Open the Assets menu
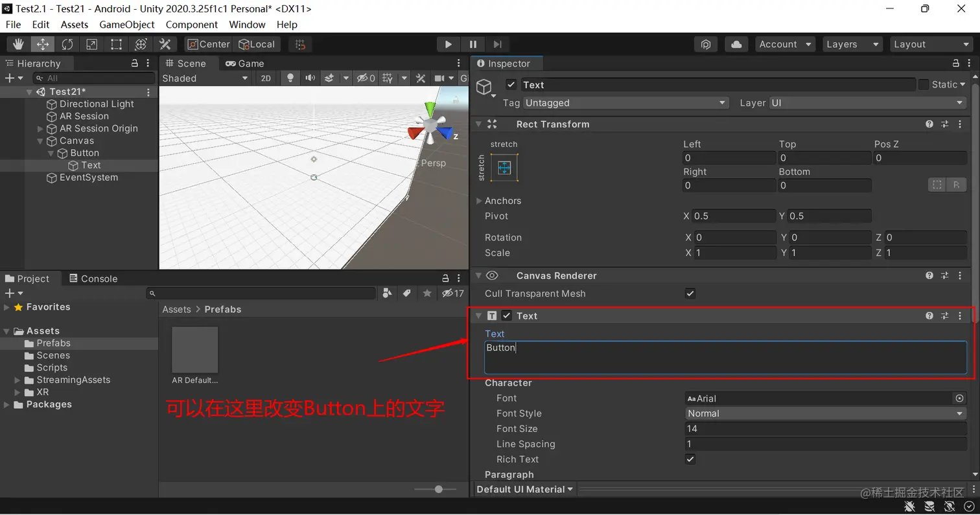Screen dimensions: 980x515 [75, 25]
